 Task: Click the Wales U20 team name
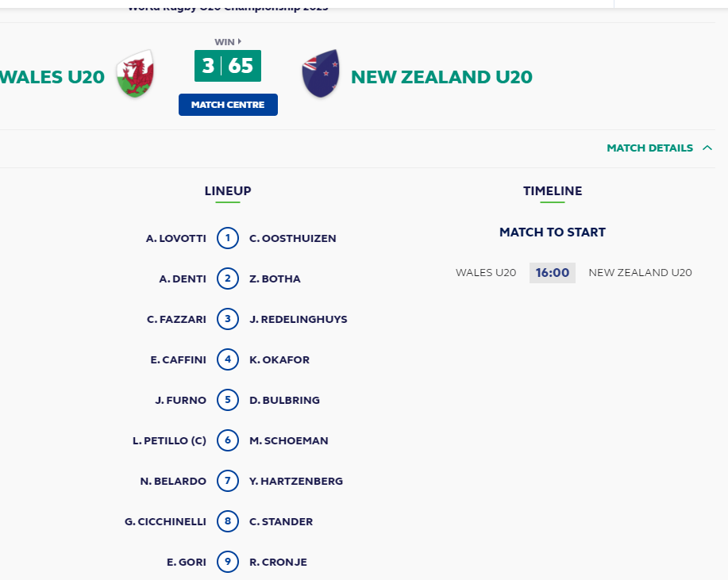pyautogui.click(x=52, y=77)
